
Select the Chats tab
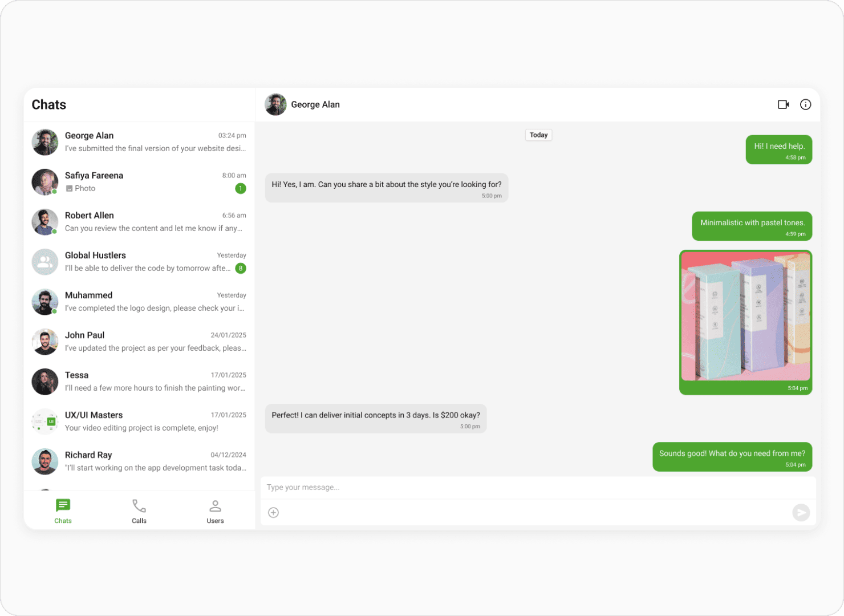tap(63, 511)
